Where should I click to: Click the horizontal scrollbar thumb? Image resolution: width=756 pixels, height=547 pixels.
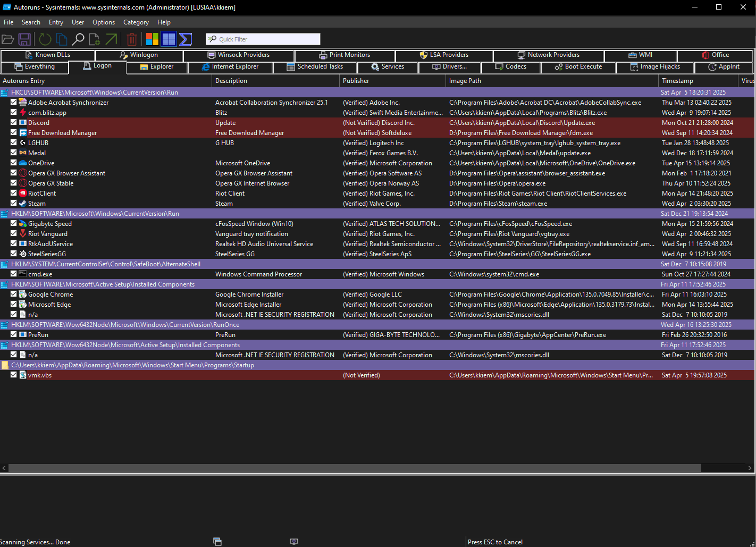coord(355,468)
